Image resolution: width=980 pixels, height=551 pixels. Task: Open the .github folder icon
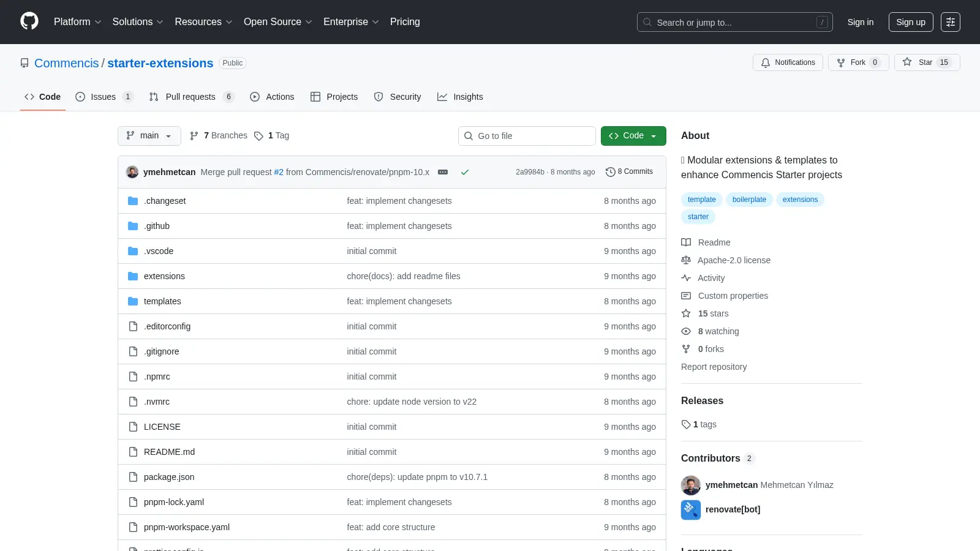coord(133,226)
